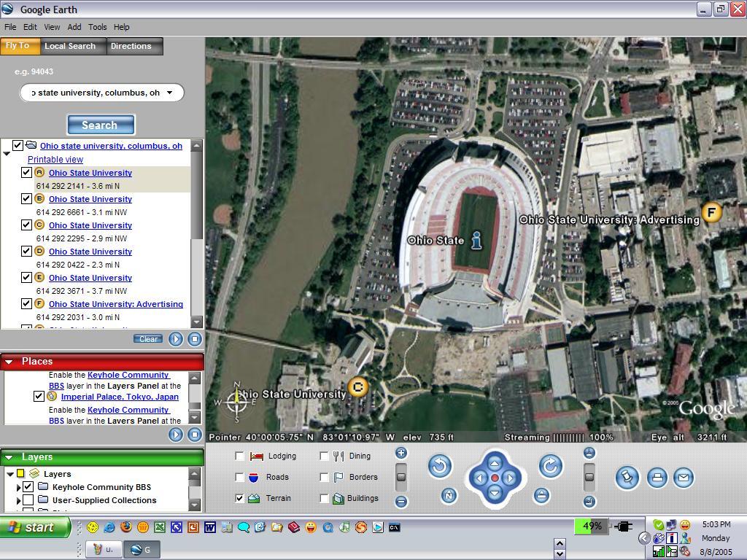Open Imperial Palace, Tokyo, Japan link
The width and height of the screenshot is (747, 560).
tap(120, 397)
